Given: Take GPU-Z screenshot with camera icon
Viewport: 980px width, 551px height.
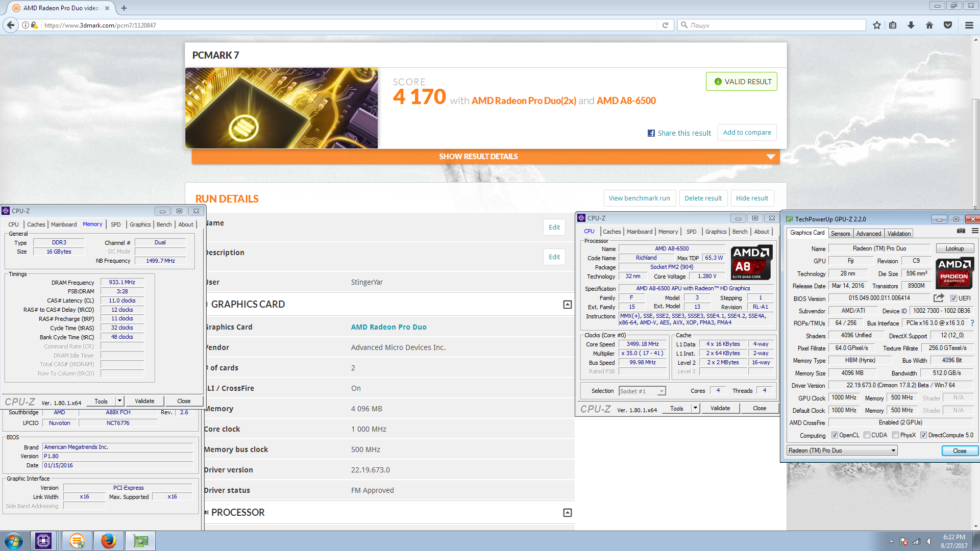Looking at the screenshot, I should pos(961,231).
